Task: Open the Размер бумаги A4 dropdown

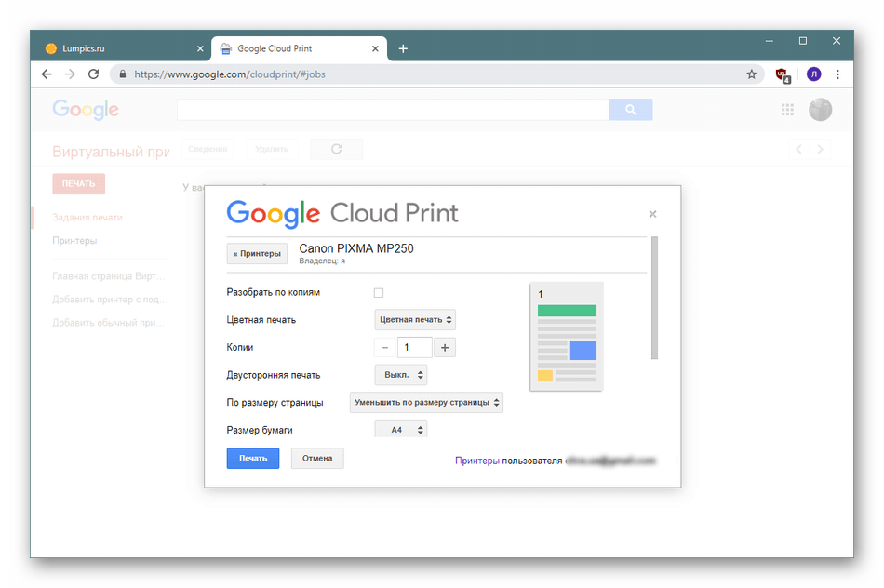Action: (x=401, y=430)
